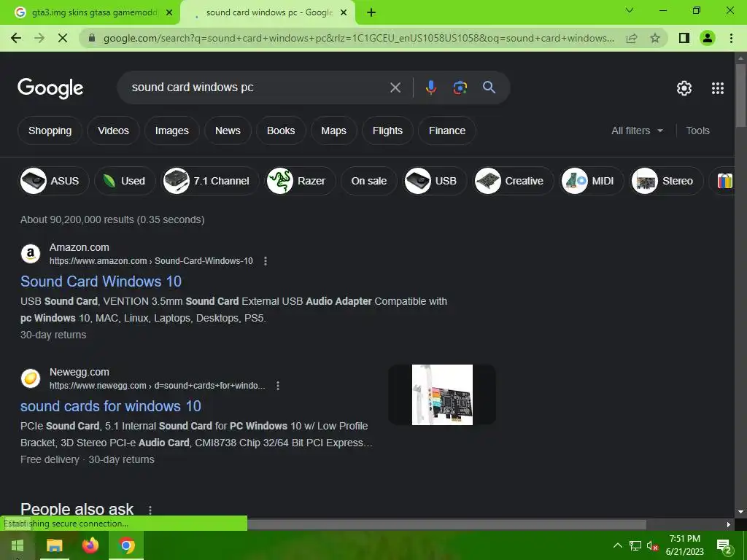
Task: Apply the Stereo filter chip
Action: [x=666, y=181]
